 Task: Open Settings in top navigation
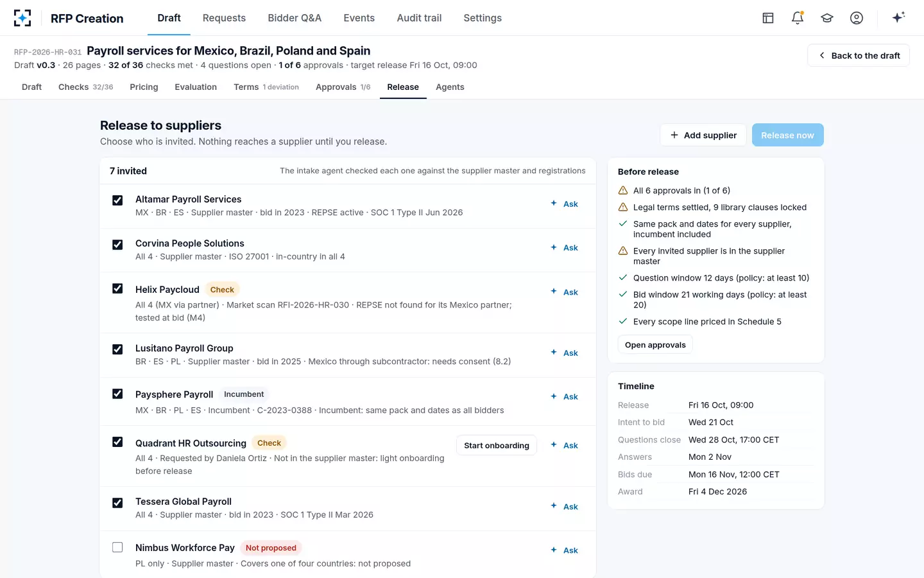coord(483,18)
